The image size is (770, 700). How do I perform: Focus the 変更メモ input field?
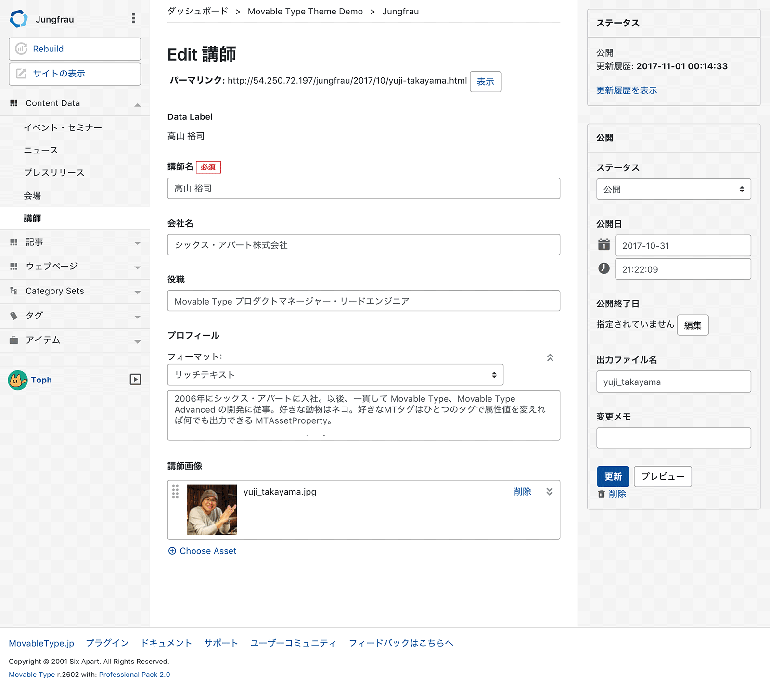[x=673, y=438]
